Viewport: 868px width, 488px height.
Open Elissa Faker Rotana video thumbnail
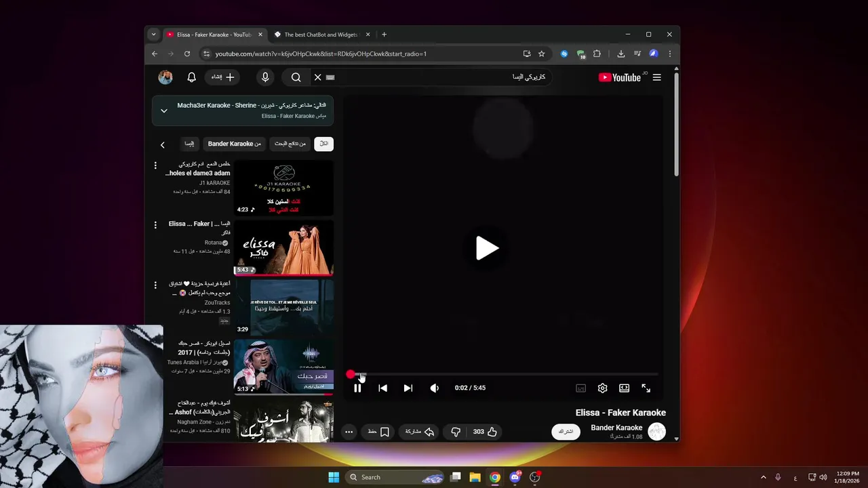click(x=283, y=248)
